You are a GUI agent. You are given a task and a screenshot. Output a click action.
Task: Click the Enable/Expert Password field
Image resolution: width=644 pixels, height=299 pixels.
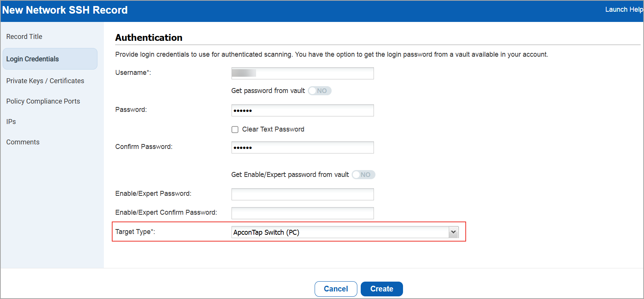coord(302,194)
